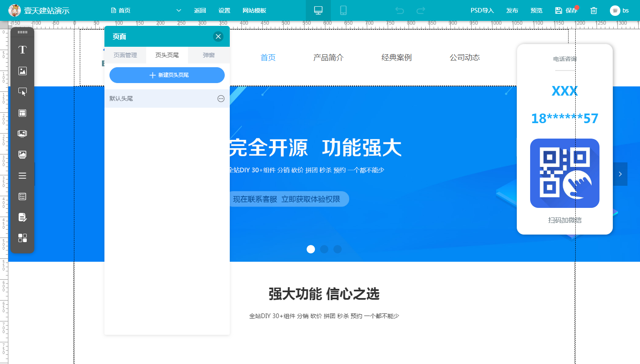This screenshot has width=640, height=364.
Task: Click the undo arrow
Action: pyautogui.click(x=400, y=10)
